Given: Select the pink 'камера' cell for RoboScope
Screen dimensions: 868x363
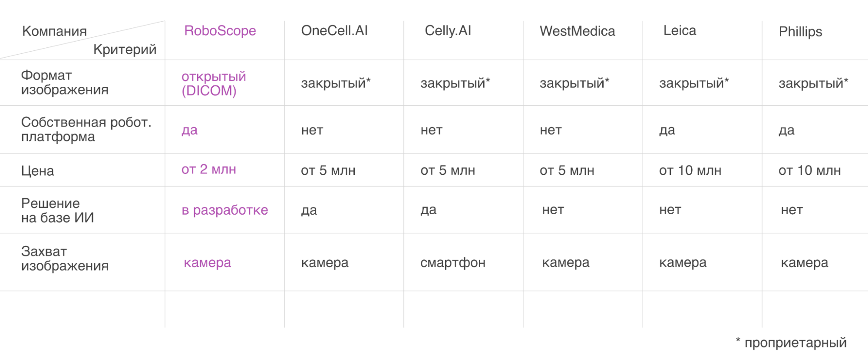Looking at the screenshot, I should click(x=207, y=262).
